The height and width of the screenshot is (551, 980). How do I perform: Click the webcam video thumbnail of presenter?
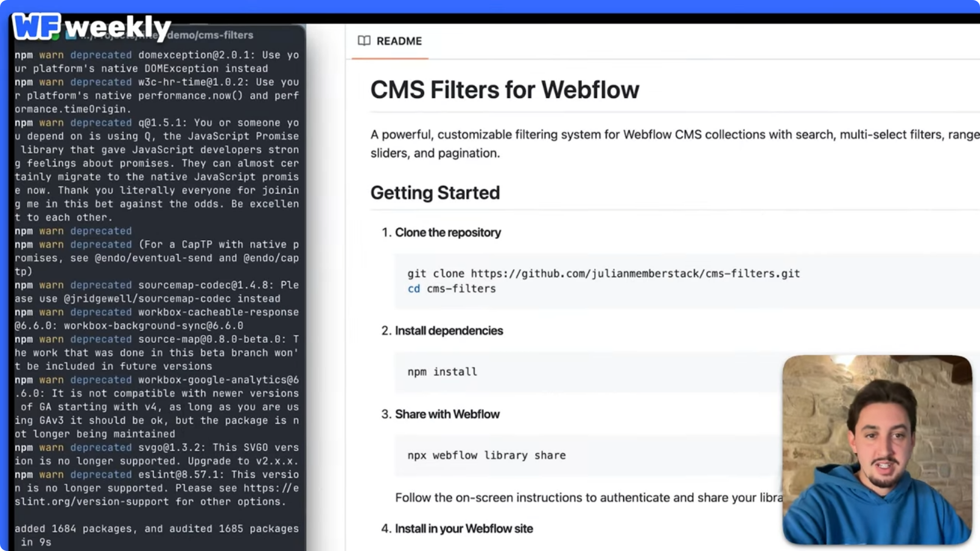pos(877,449)
